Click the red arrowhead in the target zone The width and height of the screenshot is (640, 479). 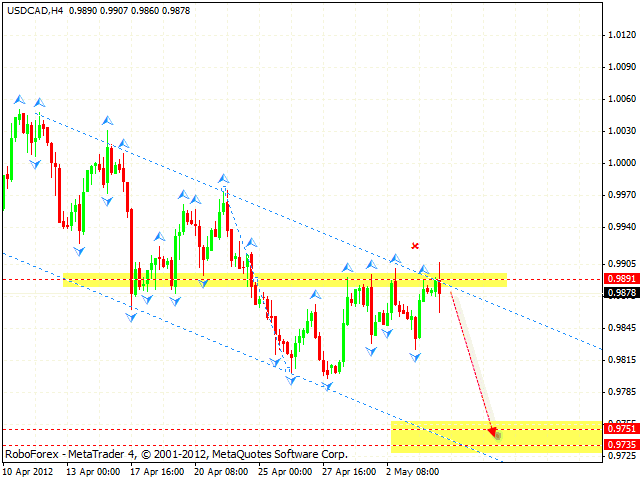tap(493, 433)
